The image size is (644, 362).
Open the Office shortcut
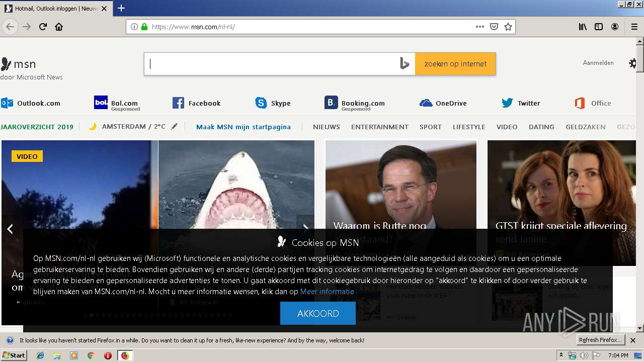coord(593,103)
